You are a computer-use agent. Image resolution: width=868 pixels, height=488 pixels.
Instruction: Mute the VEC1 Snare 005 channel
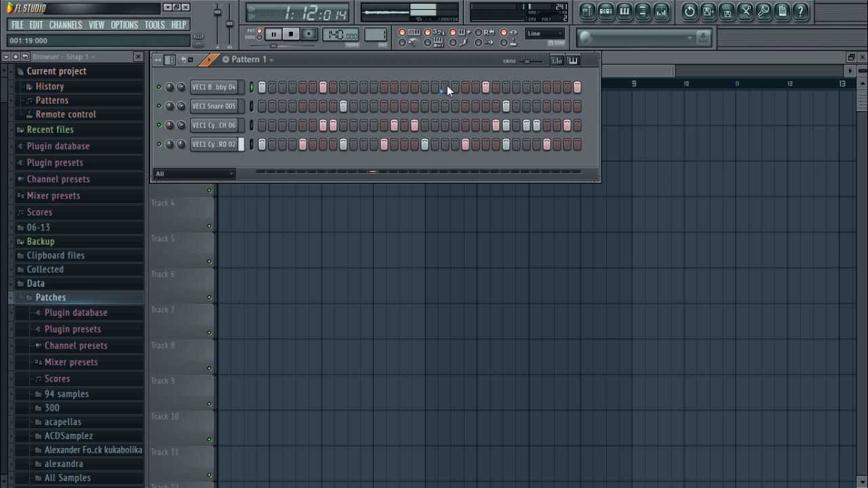point(159,106)
